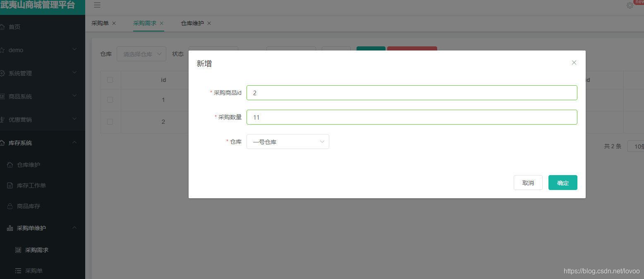Click the red batch button behind dialog
Screen dimensions: 644x279
[x=412, y=48]
